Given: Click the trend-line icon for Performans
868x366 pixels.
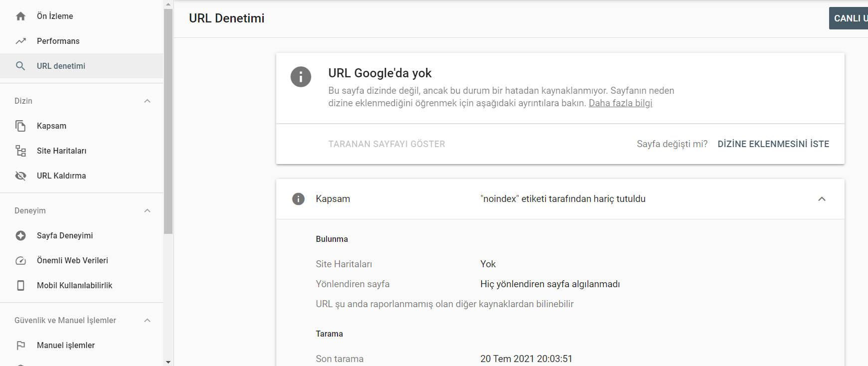Looking at the screenshot, I should pos(20,41).
